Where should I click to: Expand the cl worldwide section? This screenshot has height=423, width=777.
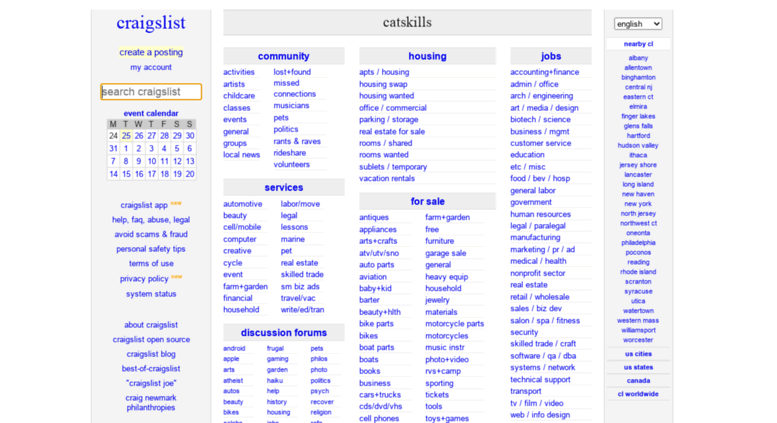[638, 394]
